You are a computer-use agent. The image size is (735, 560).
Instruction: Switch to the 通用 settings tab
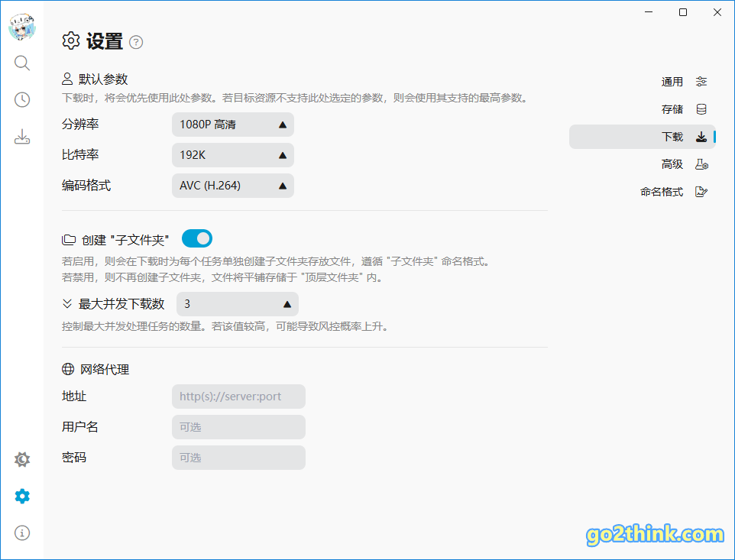pyautogui.click(x=643, y=82)
